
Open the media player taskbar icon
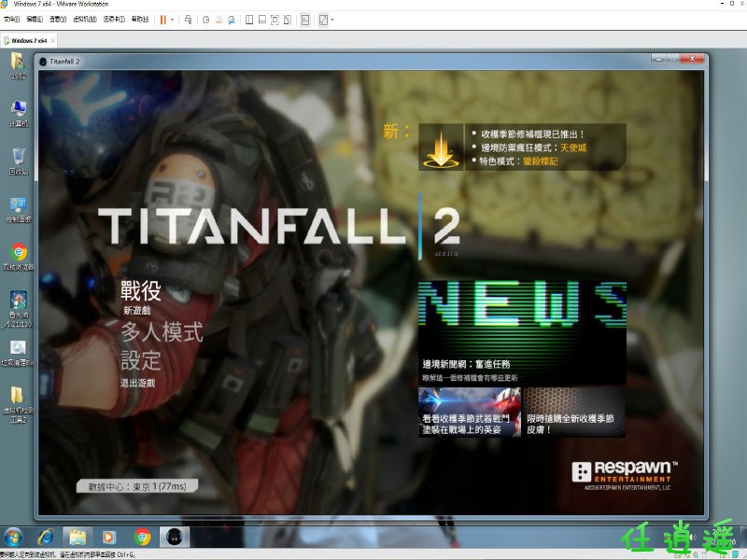click(x=108, y=538)
